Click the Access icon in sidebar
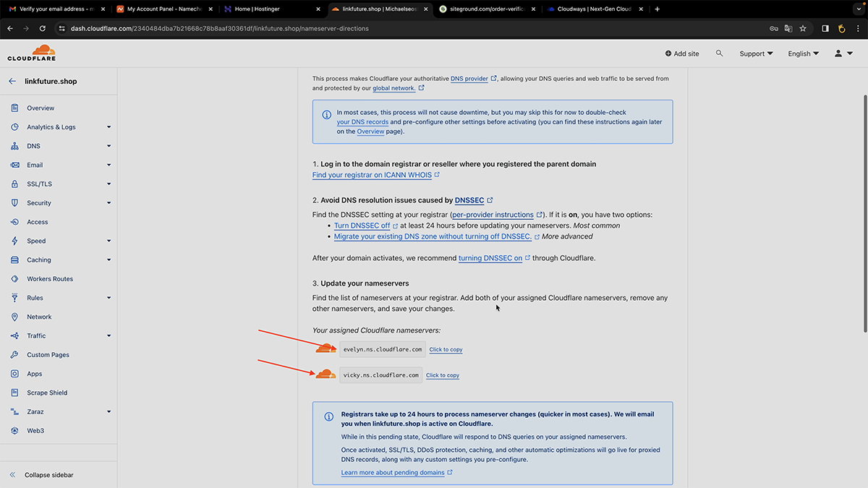 (x=14, y=222)
